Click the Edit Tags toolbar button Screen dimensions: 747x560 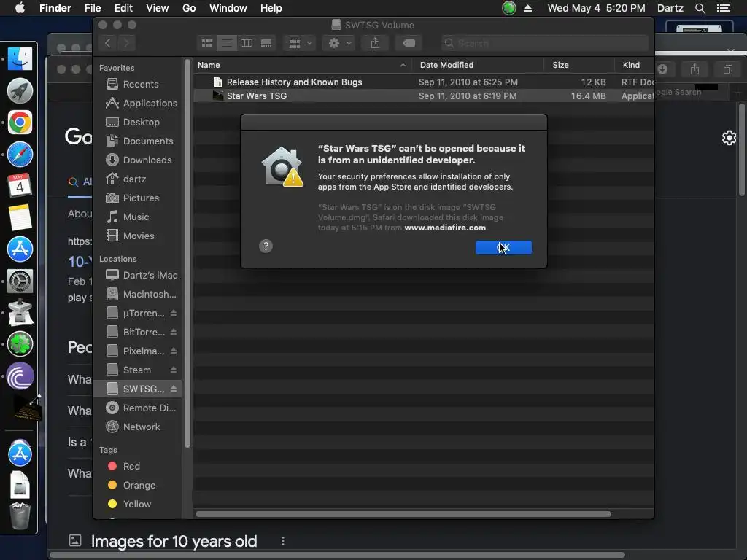409,43
